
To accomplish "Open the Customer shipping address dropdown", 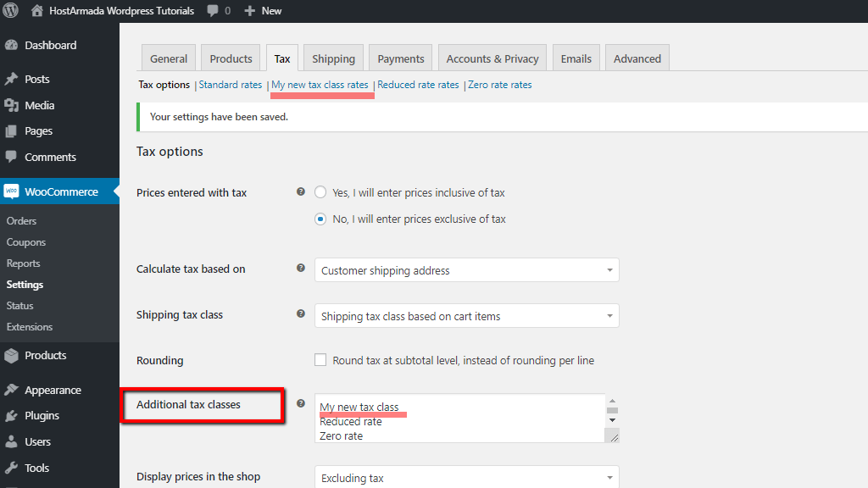I will (x=466, y=270).
